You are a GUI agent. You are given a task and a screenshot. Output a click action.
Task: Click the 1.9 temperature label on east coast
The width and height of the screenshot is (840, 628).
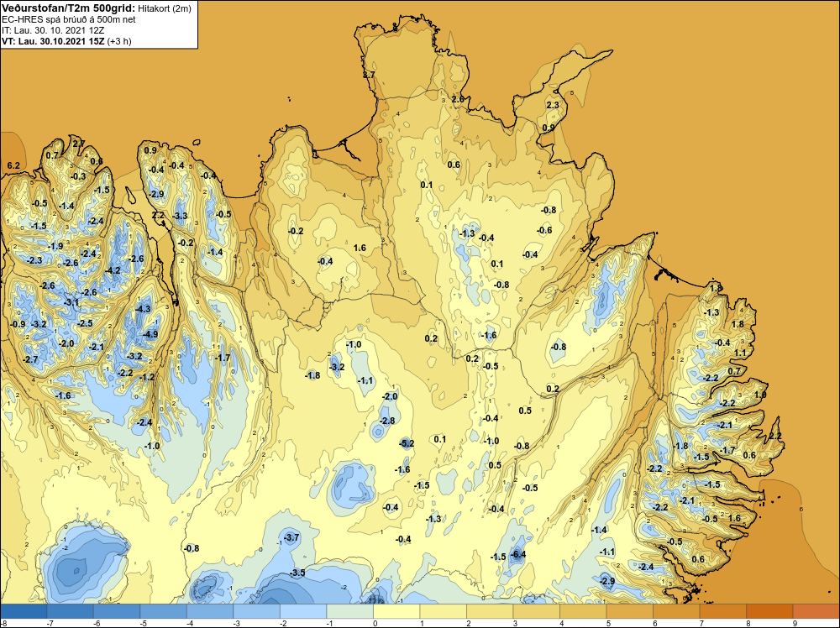click(x=759, y=395)
